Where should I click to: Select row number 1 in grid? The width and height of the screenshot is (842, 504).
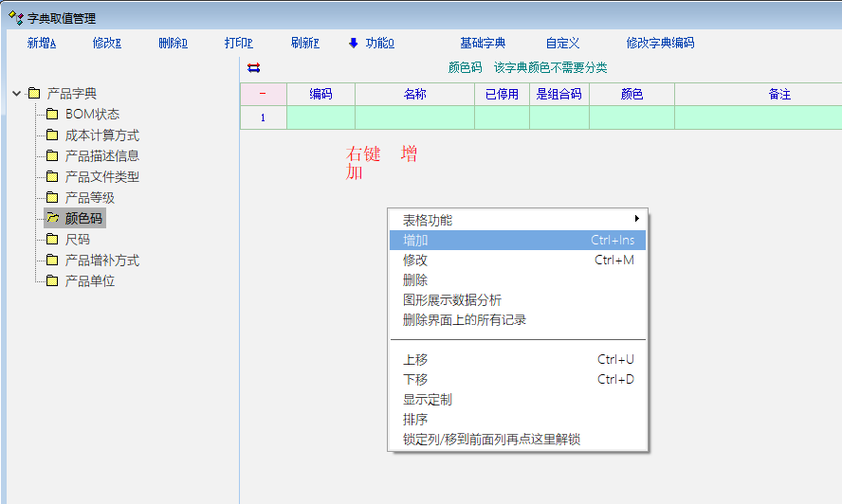click(264, 117)
